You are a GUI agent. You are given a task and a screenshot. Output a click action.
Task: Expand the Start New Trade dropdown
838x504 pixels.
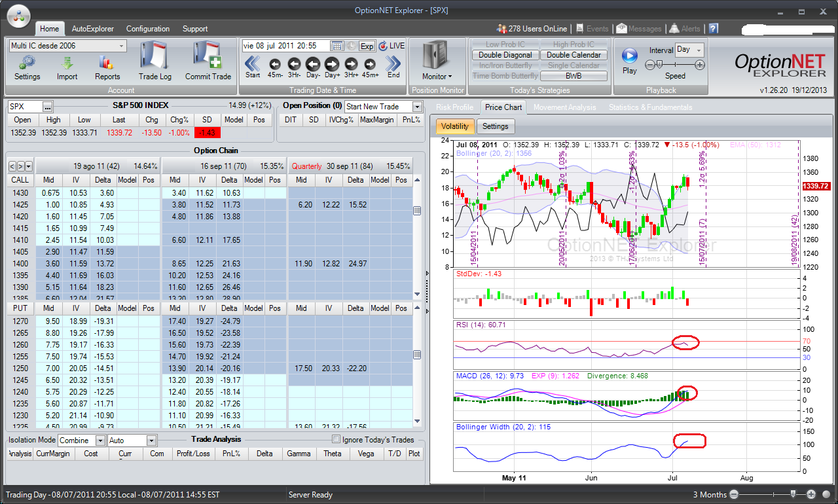[x=416, y=107]
